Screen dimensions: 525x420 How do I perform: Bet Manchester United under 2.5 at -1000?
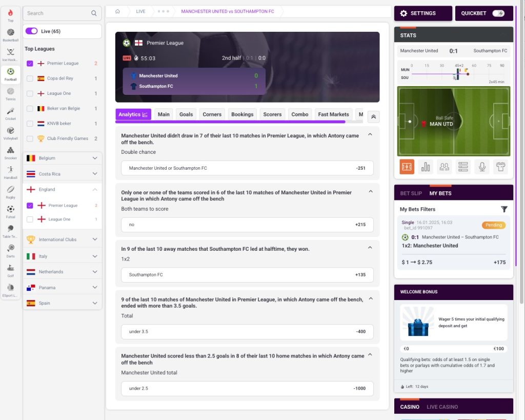point(247,389)
